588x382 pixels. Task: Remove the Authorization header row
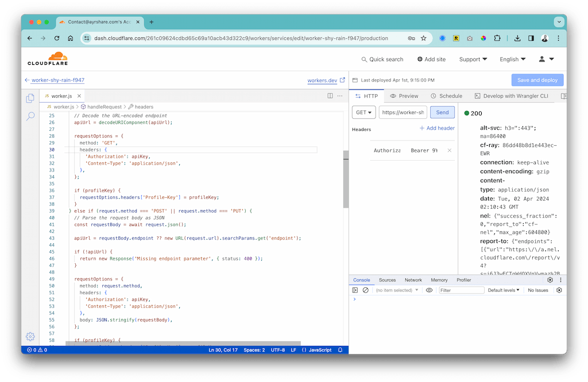pyautogui.click(x=449, y=150)
